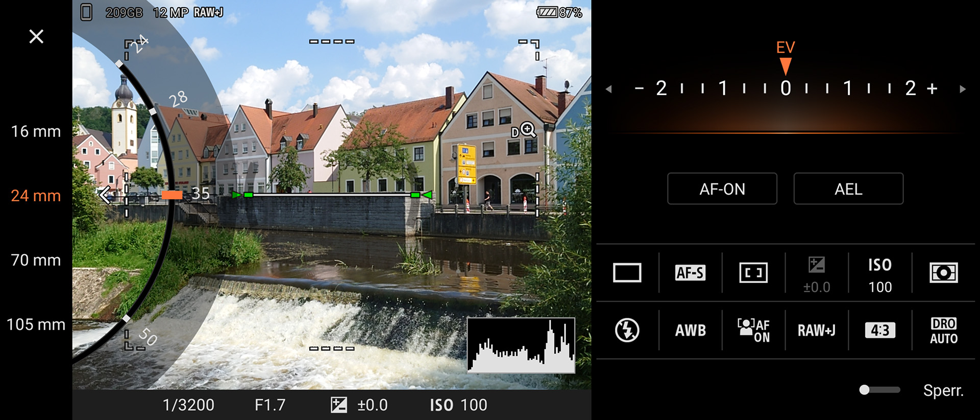
Task: Toggle the AEL exposure lock
Action: 848,189
